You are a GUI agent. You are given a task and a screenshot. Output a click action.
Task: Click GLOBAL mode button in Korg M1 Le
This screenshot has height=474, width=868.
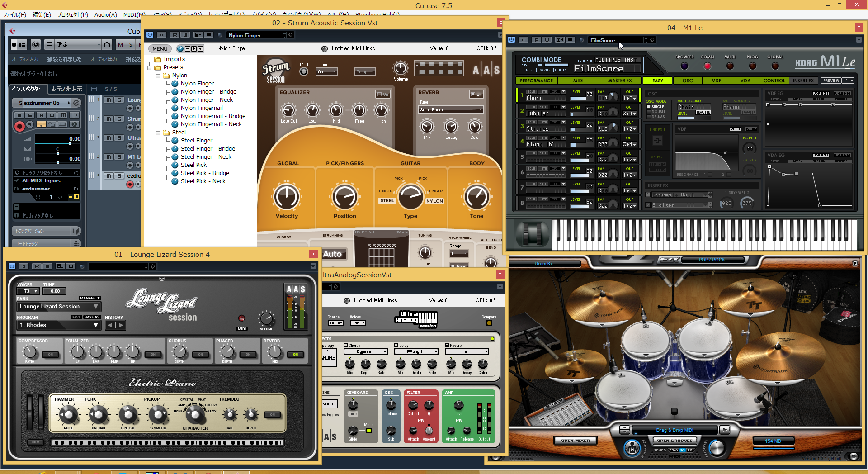pos(775,66)
